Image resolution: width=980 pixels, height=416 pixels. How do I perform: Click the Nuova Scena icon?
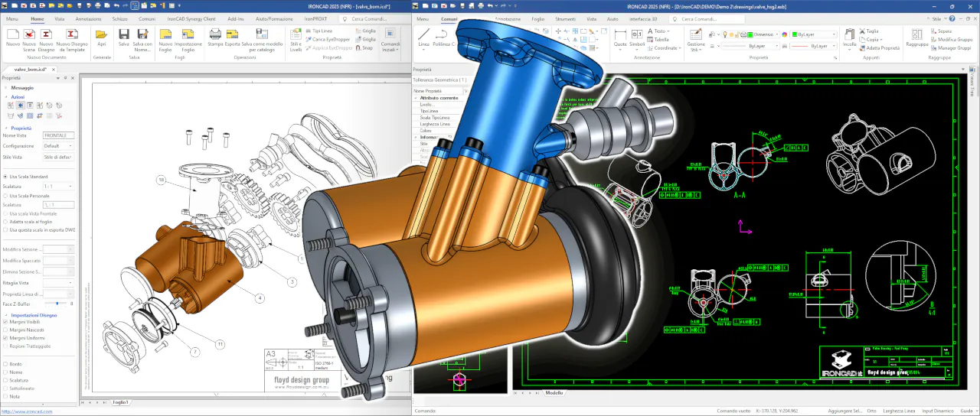coord(29,34)
